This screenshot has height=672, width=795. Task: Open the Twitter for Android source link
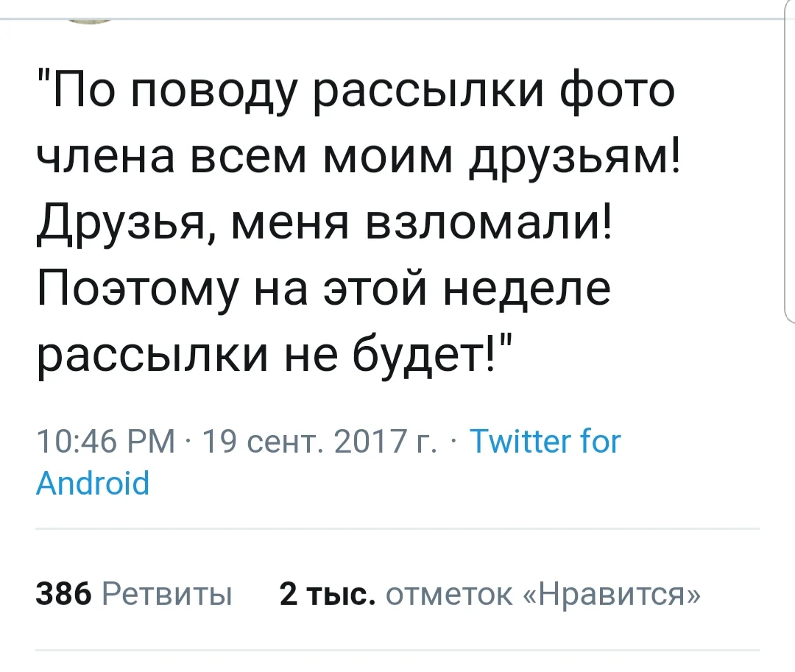[544, 443]
